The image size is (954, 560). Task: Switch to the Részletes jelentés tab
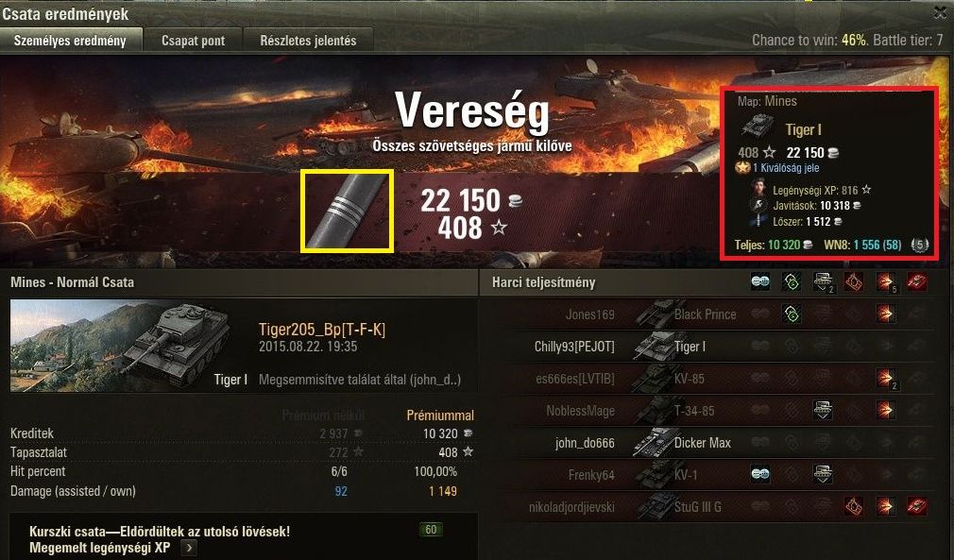click(x=308, y=41)
